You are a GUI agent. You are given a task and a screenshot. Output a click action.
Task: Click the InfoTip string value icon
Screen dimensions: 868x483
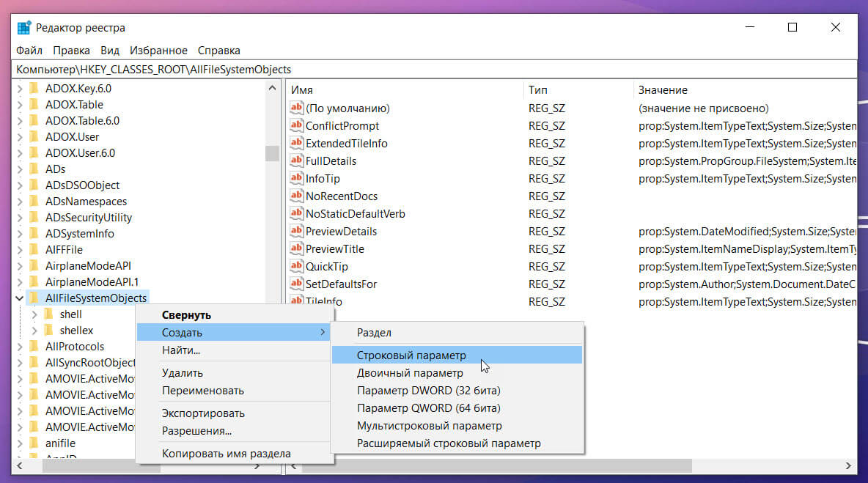297,179
